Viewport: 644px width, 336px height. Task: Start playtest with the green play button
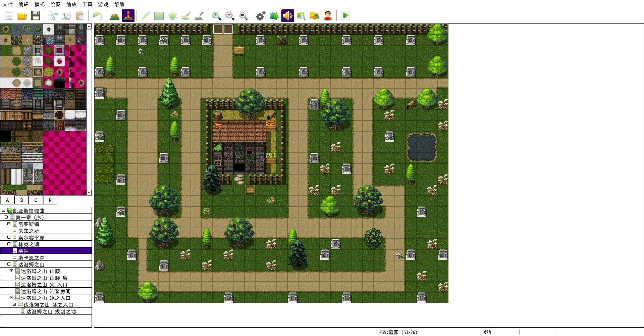click(x=345, y=16)
